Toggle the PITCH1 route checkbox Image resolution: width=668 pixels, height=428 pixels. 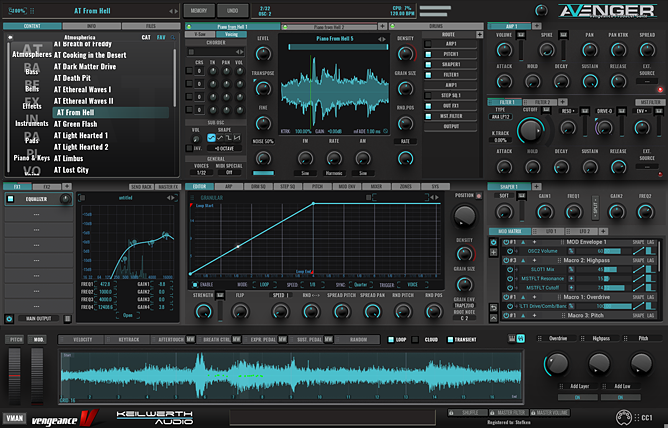tap(429, 54)
